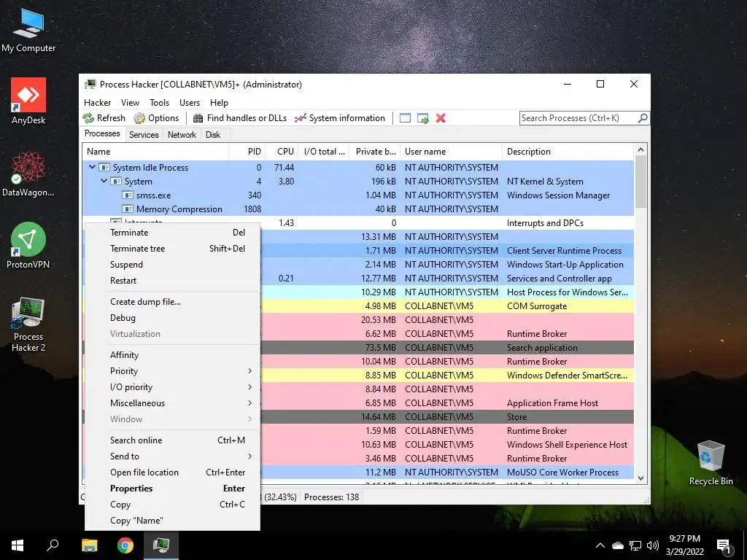Screen dimensions: 747x560
Task: Launch ProtonVPN desktop shortcut
Action: [28, 245]
